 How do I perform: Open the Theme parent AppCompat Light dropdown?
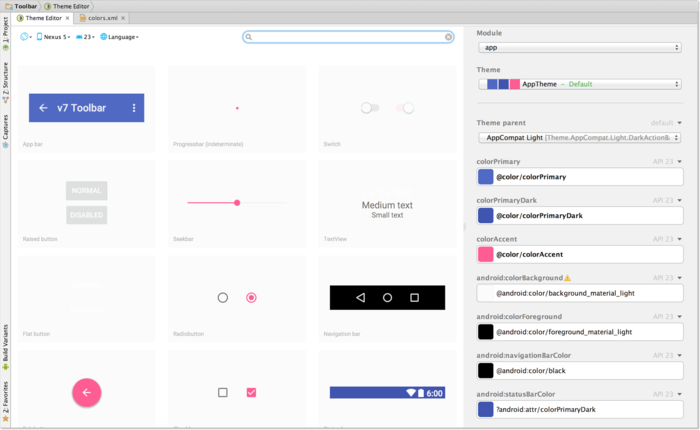[579, 138]
